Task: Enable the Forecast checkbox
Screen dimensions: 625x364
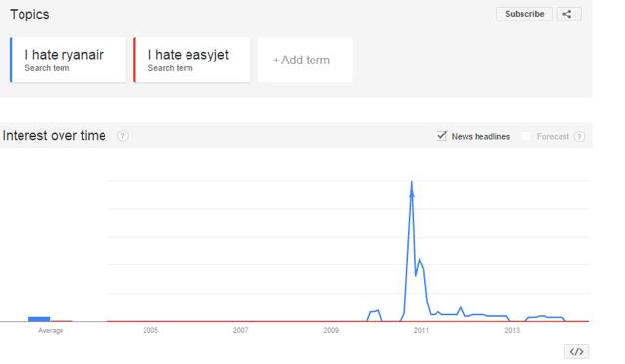Action: click(x=526, y=136)
